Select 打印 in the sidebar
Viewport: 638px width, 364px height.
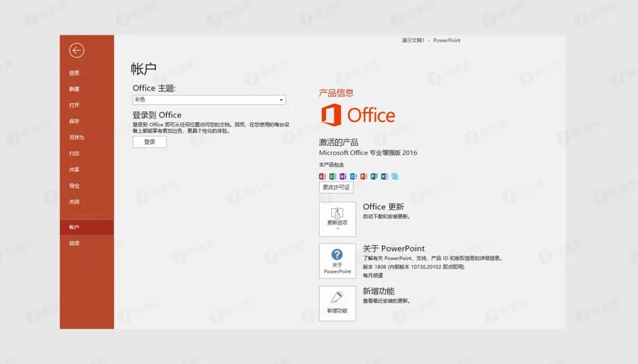[74, 153]
